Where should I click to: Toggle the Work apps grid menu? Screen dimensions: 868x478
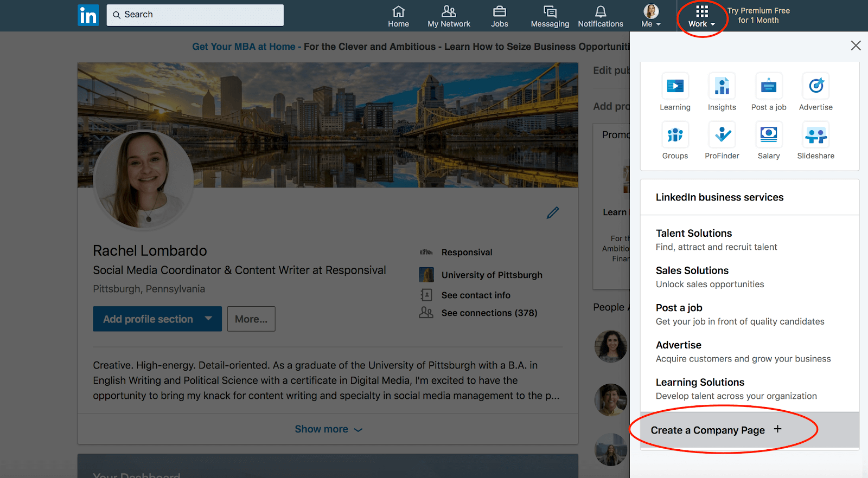[702, 16]
